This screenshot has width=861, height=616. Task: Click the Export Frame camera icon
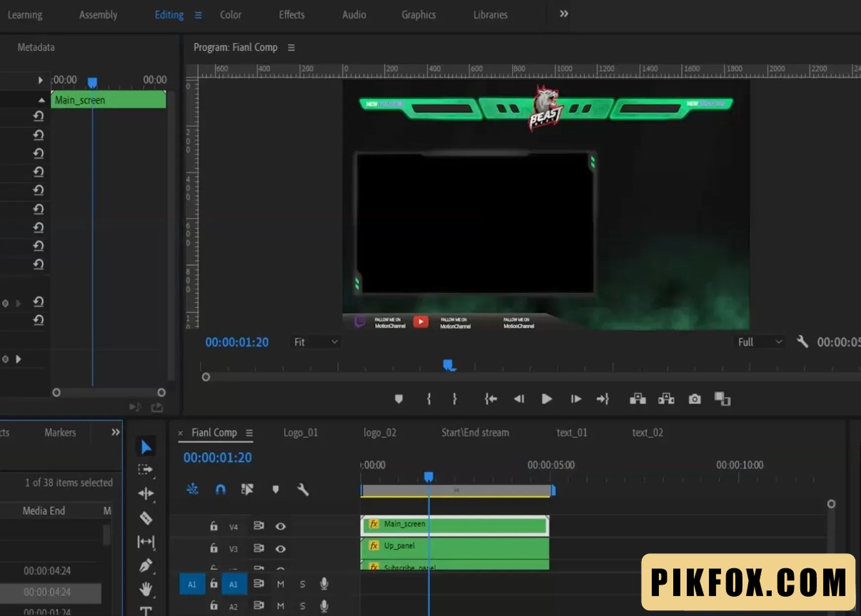click(x=694, y=399)
